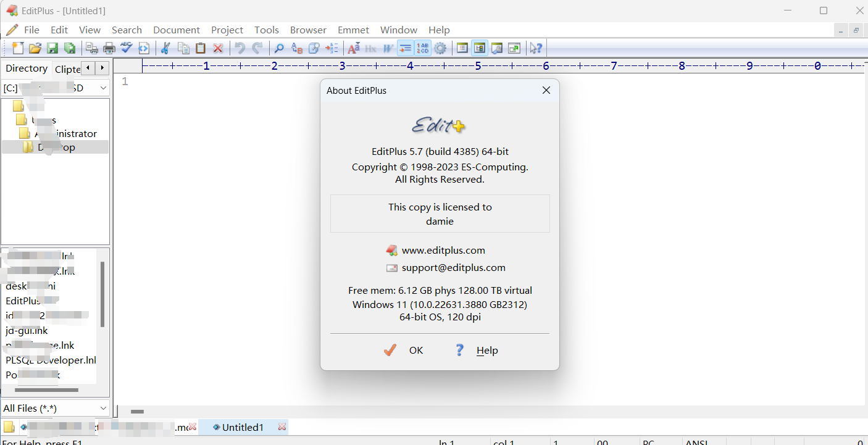The height and width of the screenshot is (445, 868).
Task: Click the Go to Line icon
Action: (x=332, y=48)
